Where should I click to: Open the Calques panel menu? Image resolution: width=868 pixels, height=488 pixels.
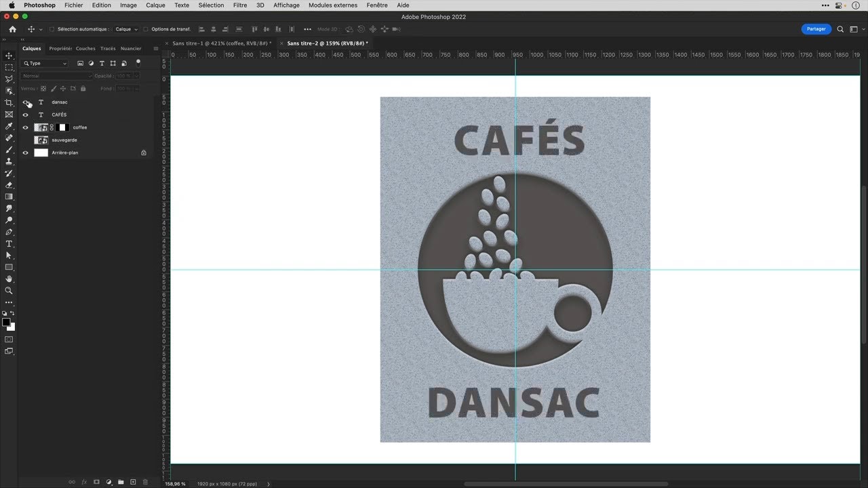[156, 49]
